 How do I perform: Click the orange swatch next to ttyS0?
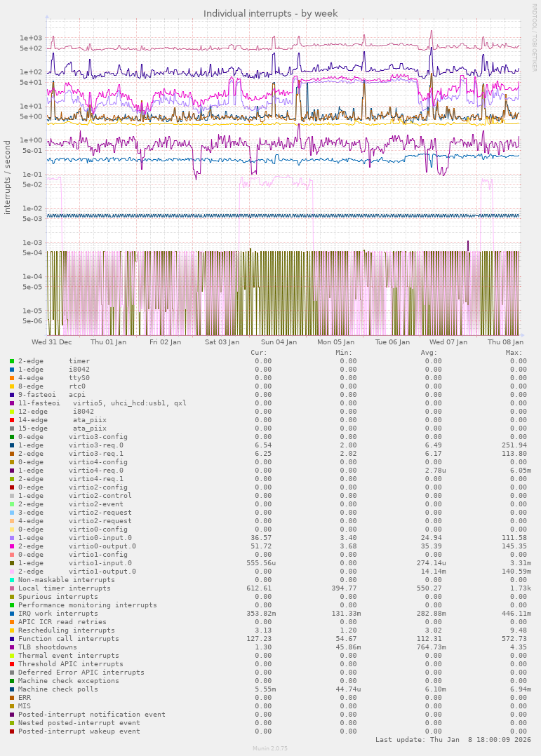[x=12, y=378]
